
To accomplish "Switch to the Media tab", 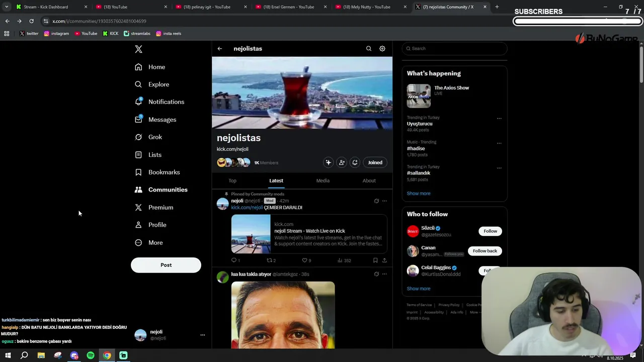I will 323,180.
